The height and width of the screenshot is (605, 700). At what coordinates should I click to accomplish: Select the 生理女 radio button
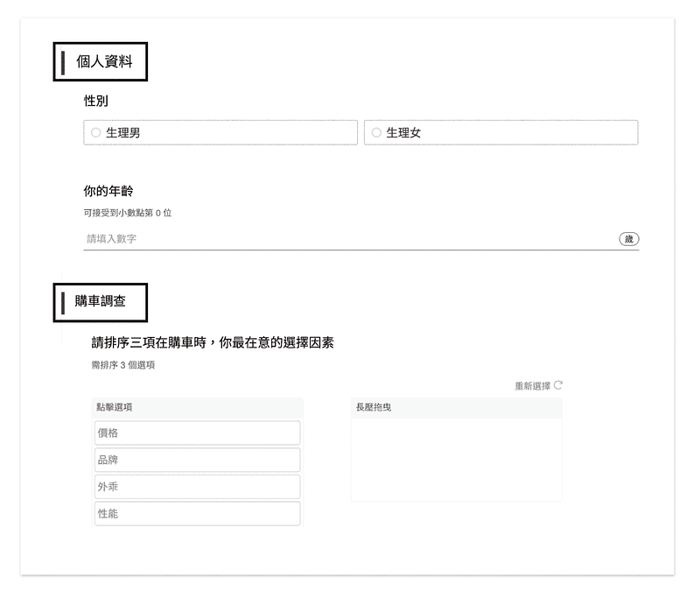pyautogui.click(x=376, y=133)
